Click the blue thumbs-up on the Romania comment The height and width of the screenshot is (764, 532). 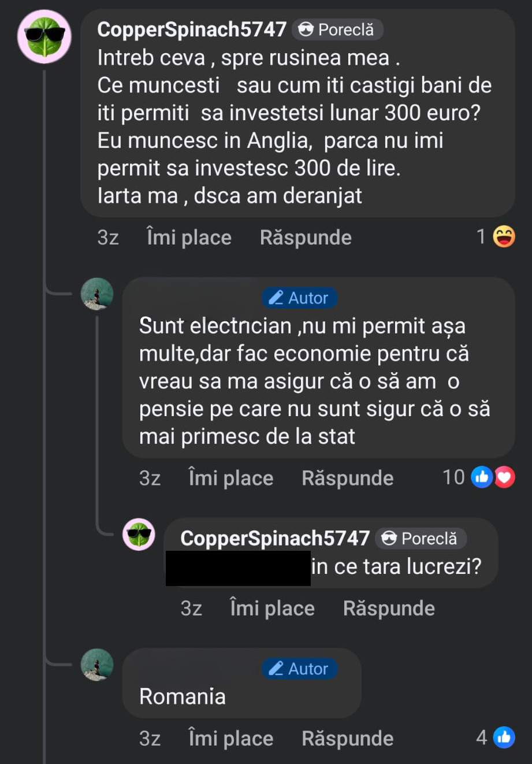[504, 737]
